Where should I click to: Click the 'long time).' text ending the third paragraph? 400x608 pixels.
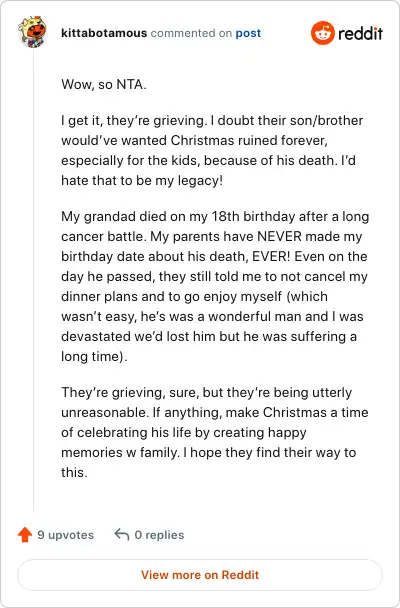(x=94, y=356)
